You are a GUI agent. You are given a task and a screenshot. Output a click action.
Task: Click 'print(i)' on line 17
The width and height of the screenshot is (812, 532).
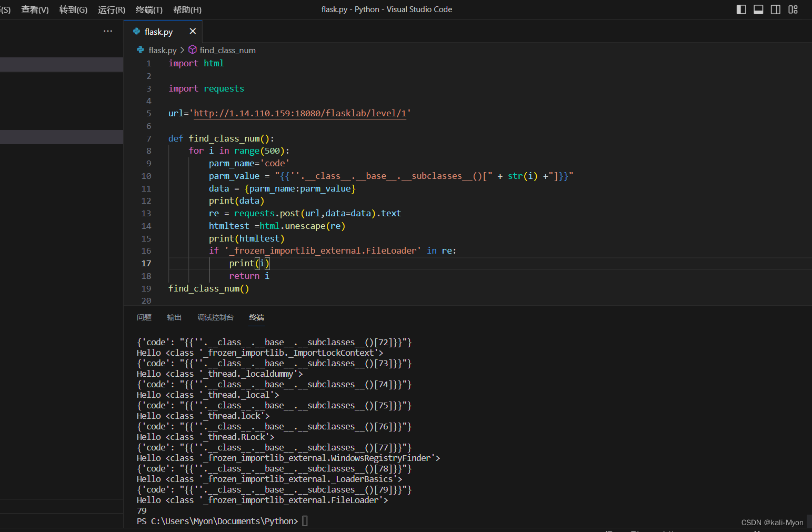click(249, 263)
